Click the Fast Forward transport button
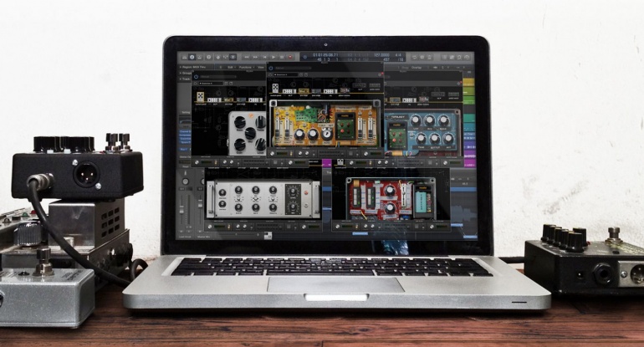This screenshot has height=347, width=644. click(255, 57)
